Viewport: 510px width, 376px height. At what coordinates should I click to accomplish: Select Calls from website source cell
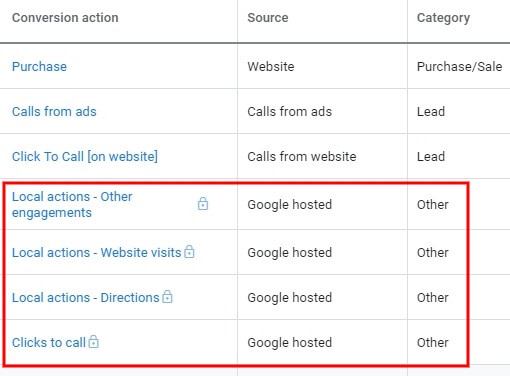tap(302, 156)
